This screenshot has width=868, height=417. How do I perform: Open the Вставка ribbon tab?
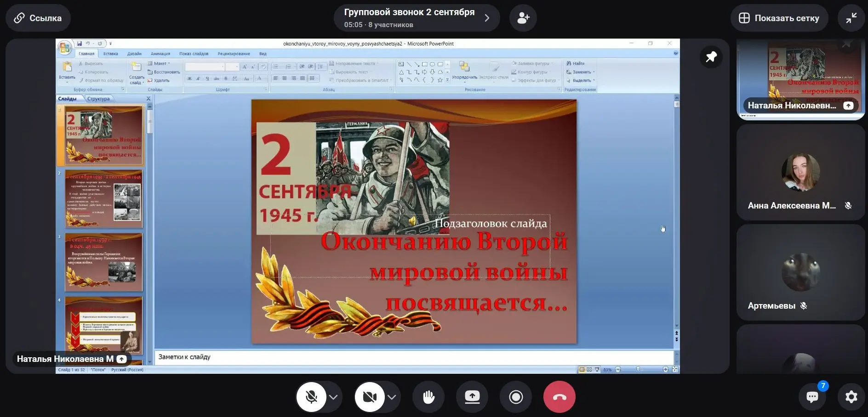point(110,54)
